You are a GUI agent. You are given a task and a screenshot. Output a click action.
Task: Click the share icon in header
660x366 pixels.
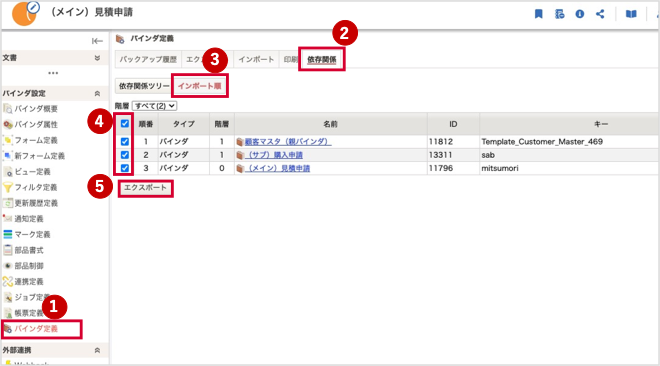pos(600,14)
